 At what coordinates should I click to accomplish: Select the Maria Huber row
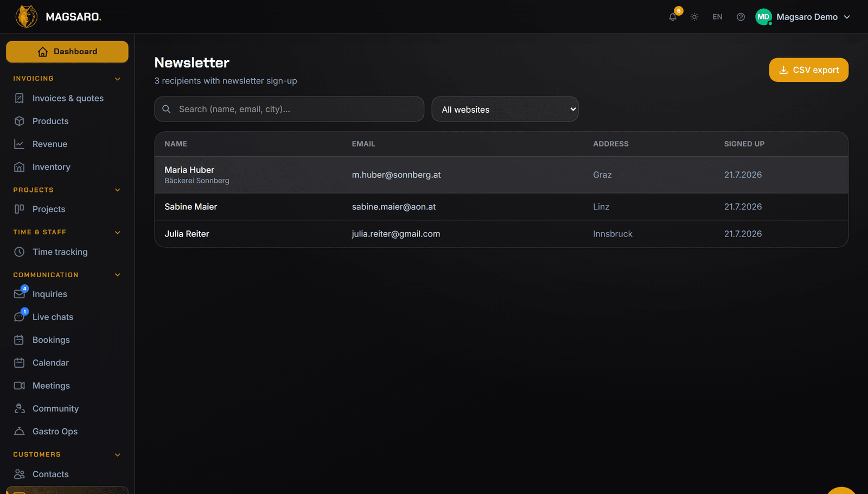(x=501, y=175)
